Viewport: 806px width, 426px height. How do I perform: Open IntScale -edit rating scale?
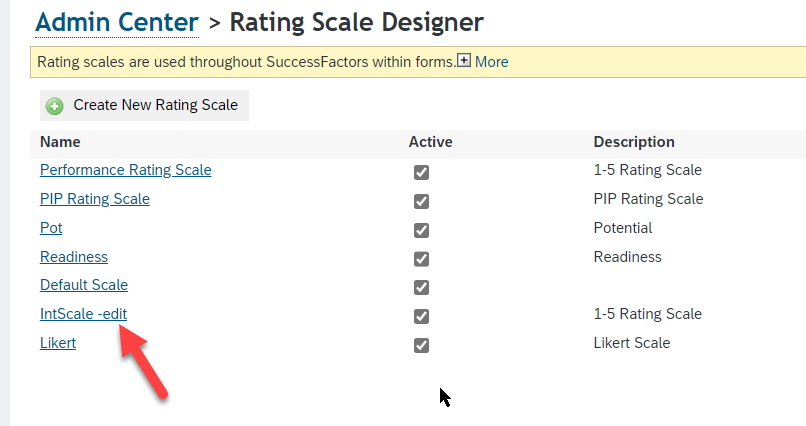(x=83, y=313)
